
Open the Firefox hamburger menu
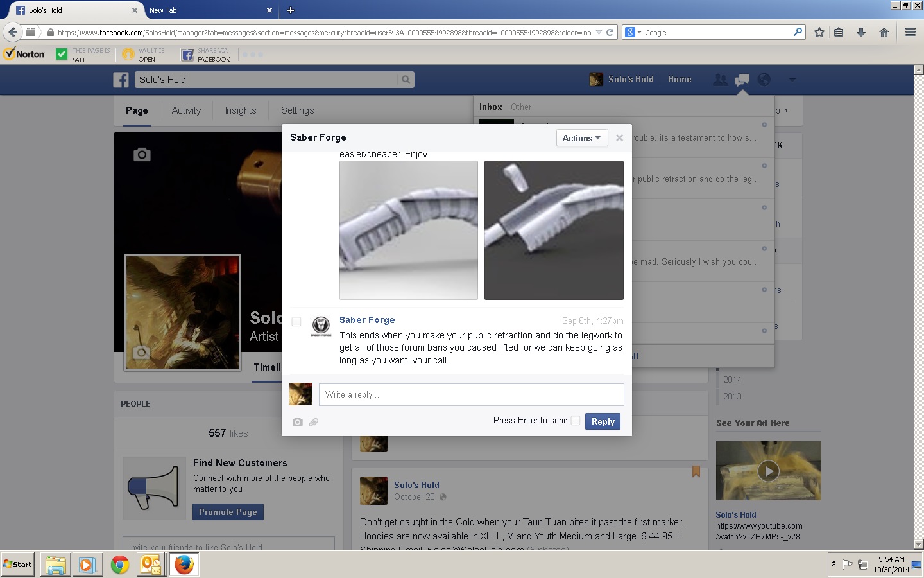click(x=910, y=32)
